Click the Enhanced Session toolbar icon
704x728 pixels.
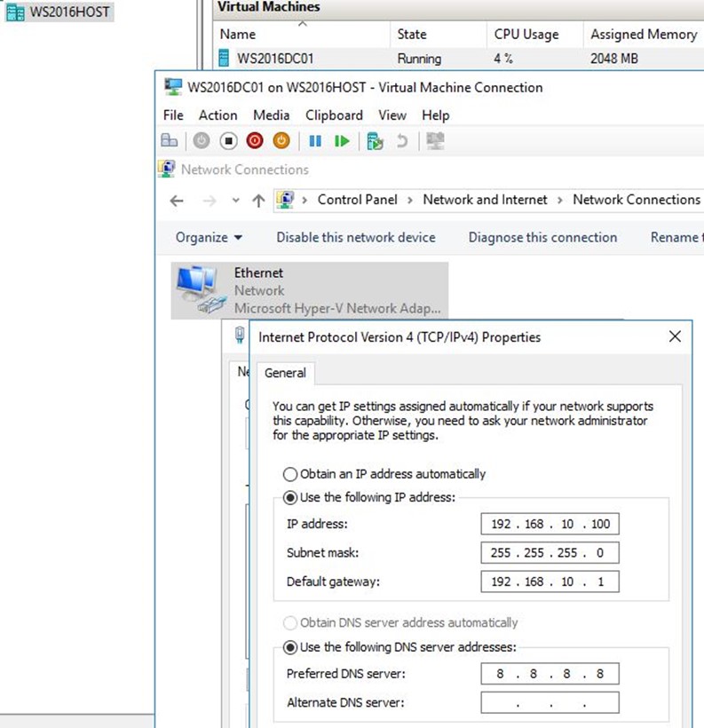click(436, 140)
